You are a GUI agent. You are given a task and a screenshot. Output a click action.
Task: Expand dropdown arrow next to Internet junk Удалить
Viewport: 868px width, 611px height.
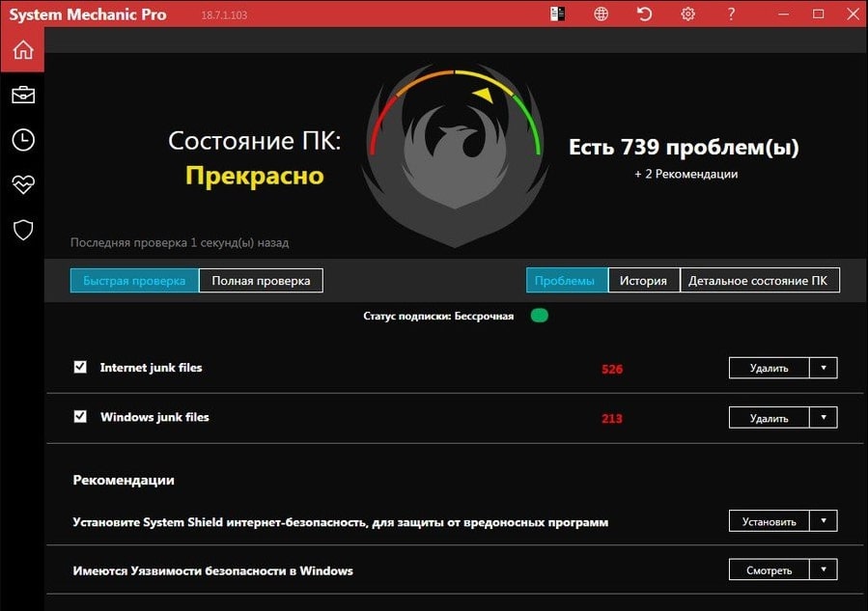pos(824,368)
